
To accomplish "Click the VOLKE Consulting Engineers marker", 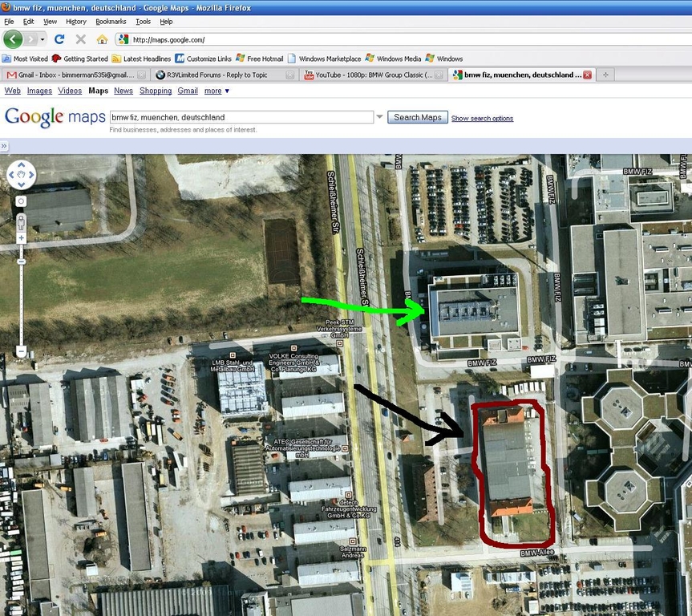I will (x=294, y=348).
